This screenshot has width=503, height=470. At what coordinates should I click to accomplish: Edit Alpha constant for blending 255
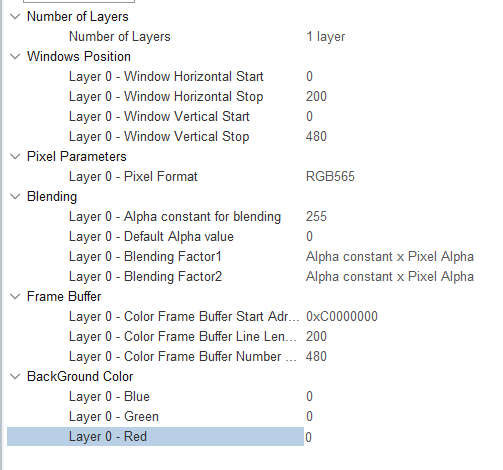(316, 217)
